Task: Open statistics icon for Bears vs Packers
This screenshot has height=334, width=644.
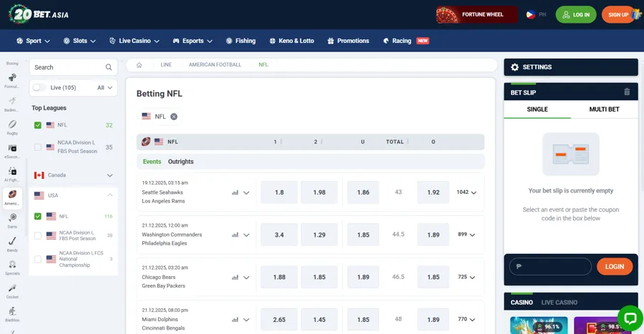Action: click(x=235, y=277)
